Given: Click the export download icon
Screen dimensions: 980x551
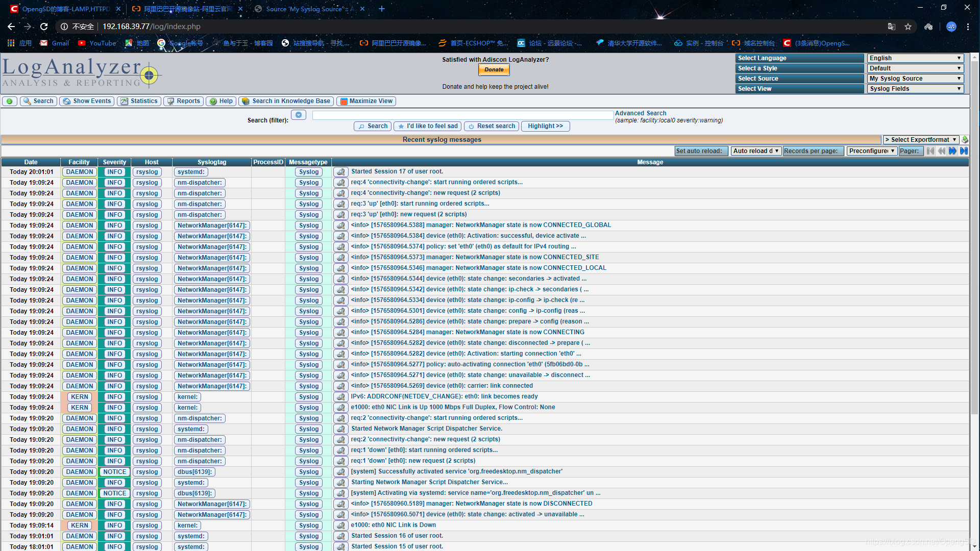Looking at the screenshot, I should tap(965, 140).
